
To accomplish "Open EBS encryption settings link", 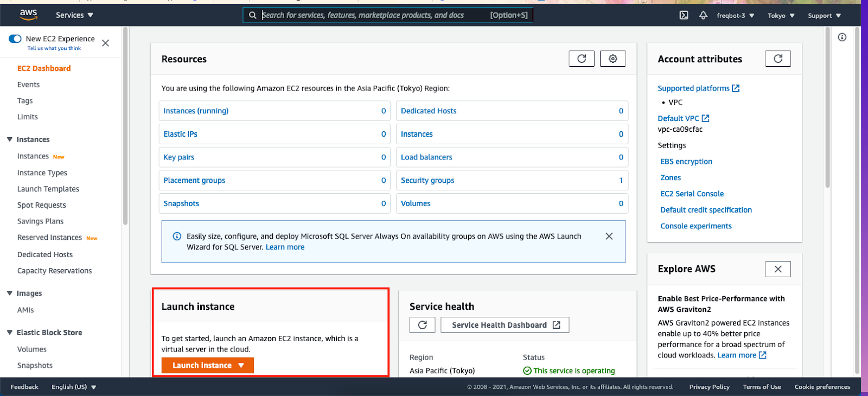I will (686, 162).
